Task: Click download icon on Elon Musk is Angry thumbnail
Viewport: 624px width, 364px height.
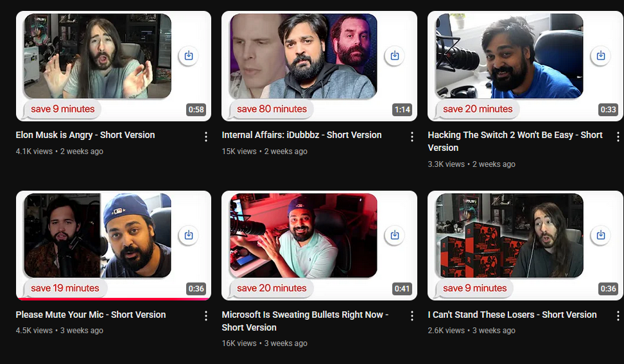Action: coord(189,55)
